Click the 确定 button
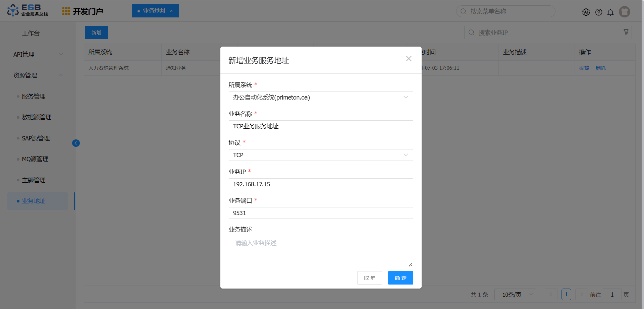Screen dimensions: 644x309 (400, 278)
